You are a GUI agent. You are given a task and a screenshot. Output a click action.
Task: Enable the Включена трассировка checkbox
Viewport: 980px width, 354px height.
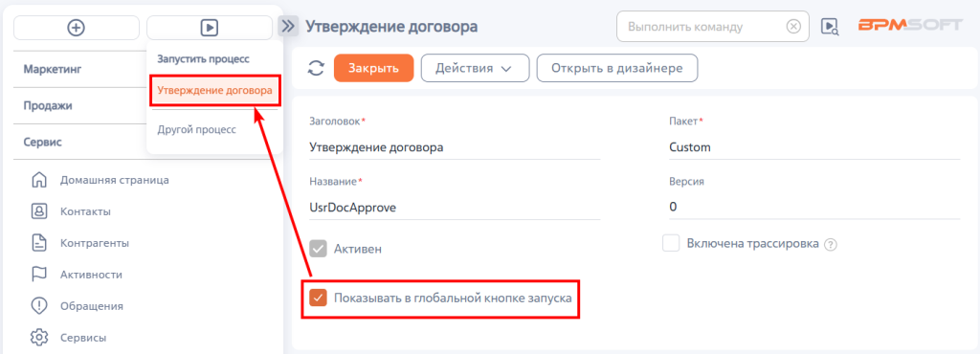pyautogui.click(x=671, y=243)
